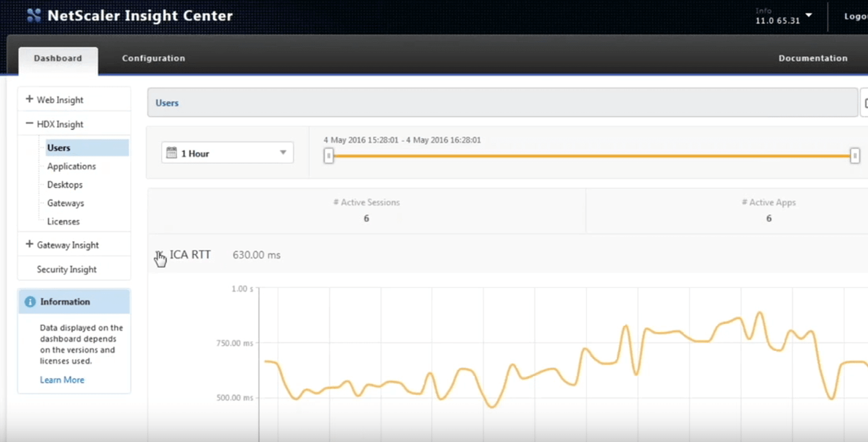Viewport: 868px width, 442px height.
Task: Click the NetScaler logo icon
Action: click(x=34, y=15)
